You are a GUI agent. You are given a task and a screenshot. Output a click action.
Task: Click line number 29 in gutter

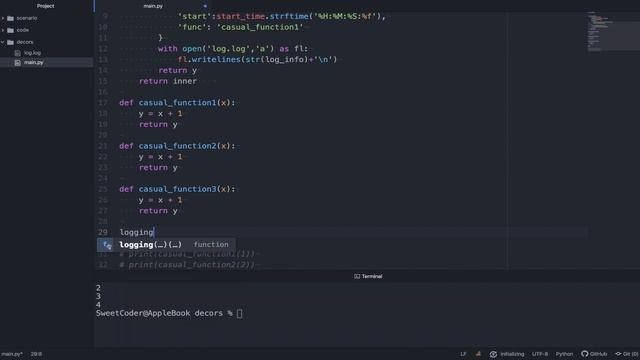point(103,232)
